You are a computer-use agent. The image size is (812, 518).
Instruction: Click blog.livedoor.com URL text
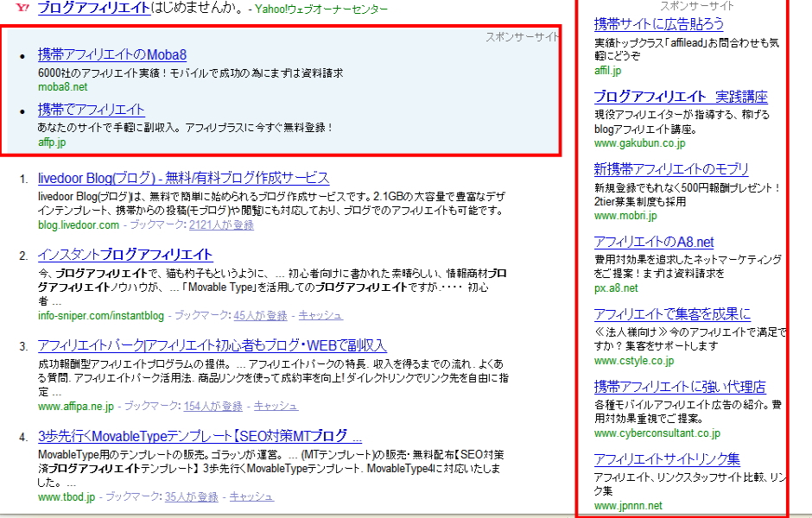pos(79,225)
